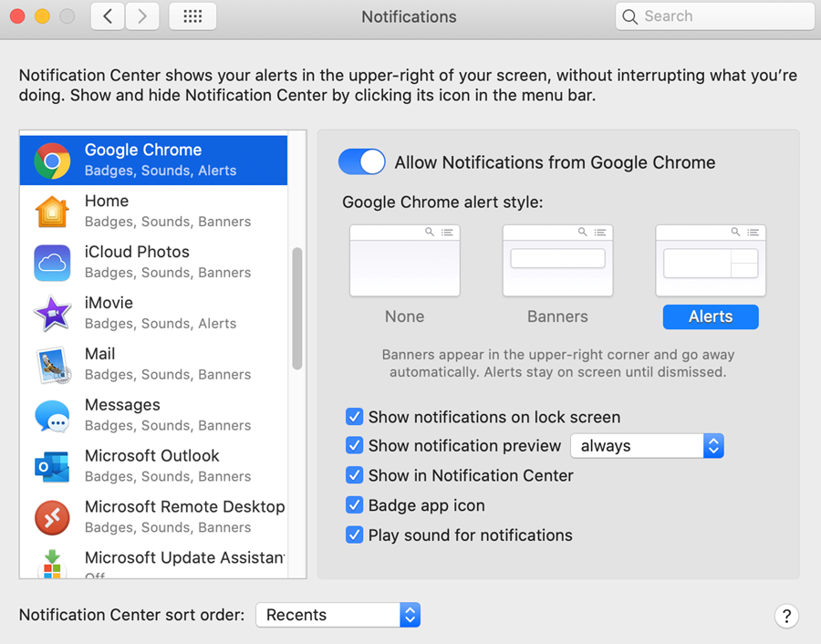
Task: Open help with the question mark button
Action: point(786,617)
